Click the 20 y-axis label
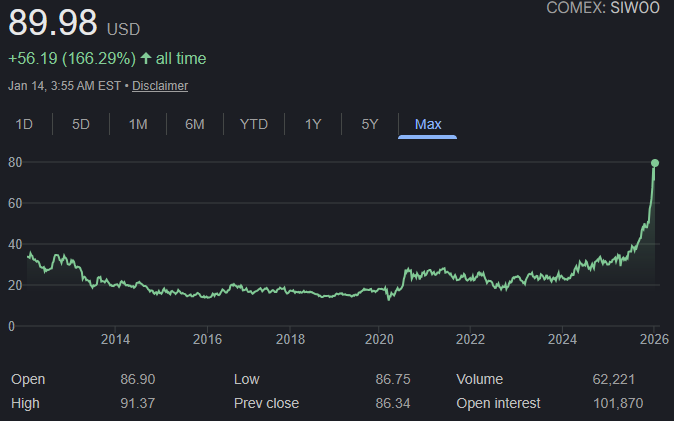Screen dimensions: 674x421 coord(15,285)
